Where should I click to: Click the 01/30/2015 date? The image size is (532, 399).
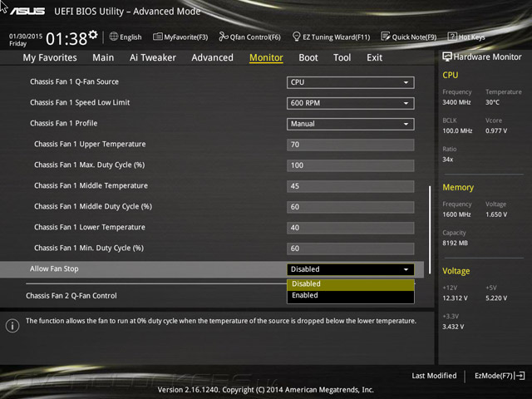pyautogui.click(x=26, y=36)
